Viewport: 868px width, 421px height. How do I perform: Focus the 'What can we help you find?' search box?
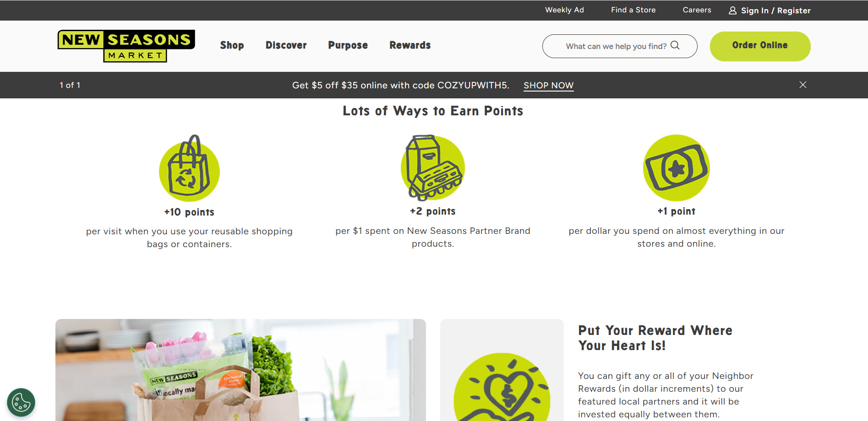coord(620,46)
